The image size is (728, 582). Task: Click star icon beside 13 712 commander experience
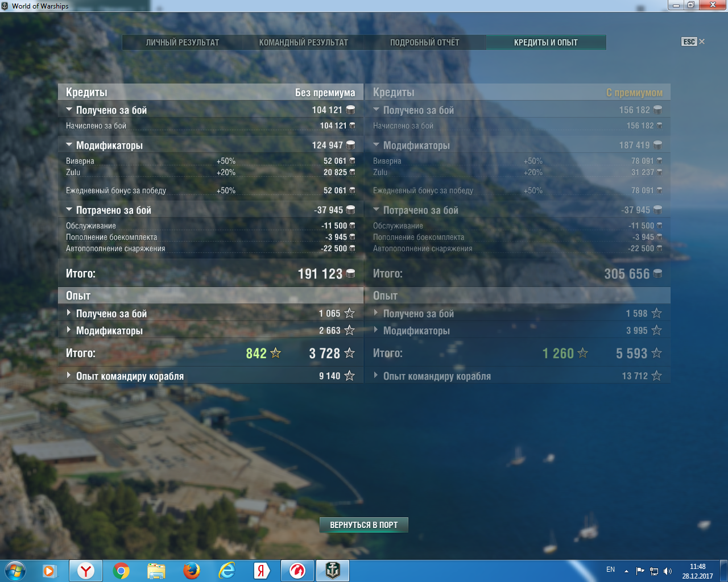(657, 376)
